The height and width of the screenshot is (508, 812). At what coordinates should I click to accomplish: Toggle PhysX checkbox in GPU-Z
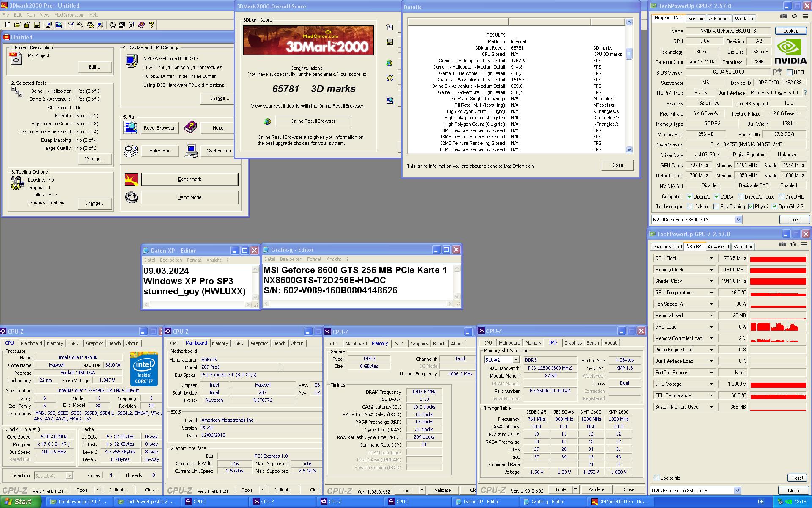coord(751,207)
